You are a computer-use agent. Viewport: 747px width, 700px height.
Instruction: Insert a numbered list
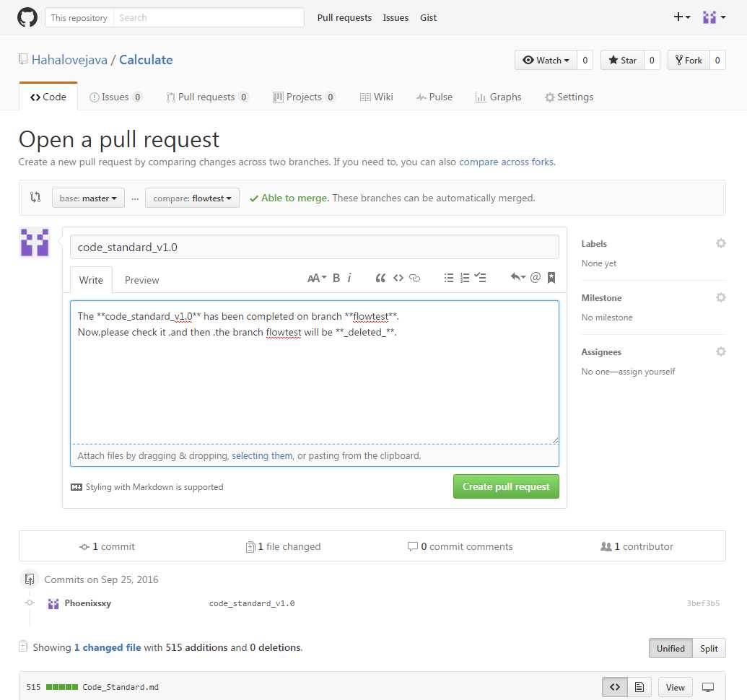465,278
